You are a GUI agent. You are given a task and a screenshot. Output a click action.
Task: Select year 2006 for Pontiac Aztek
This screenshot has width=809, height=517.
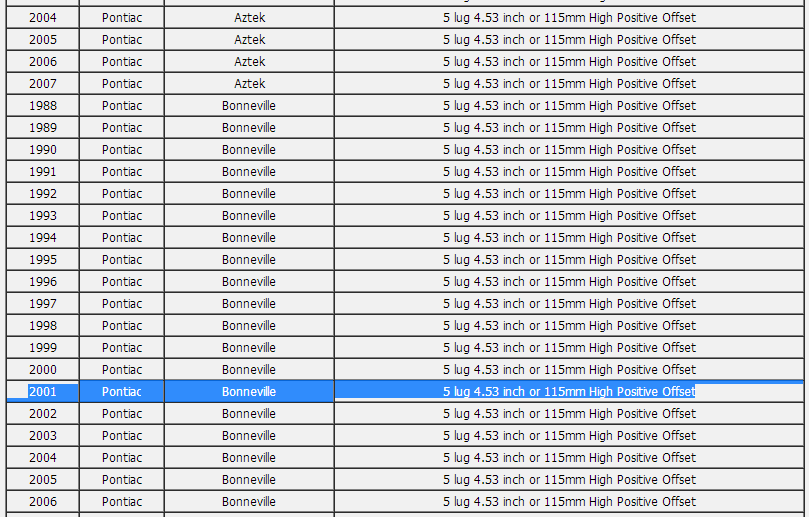pos(43,62)
